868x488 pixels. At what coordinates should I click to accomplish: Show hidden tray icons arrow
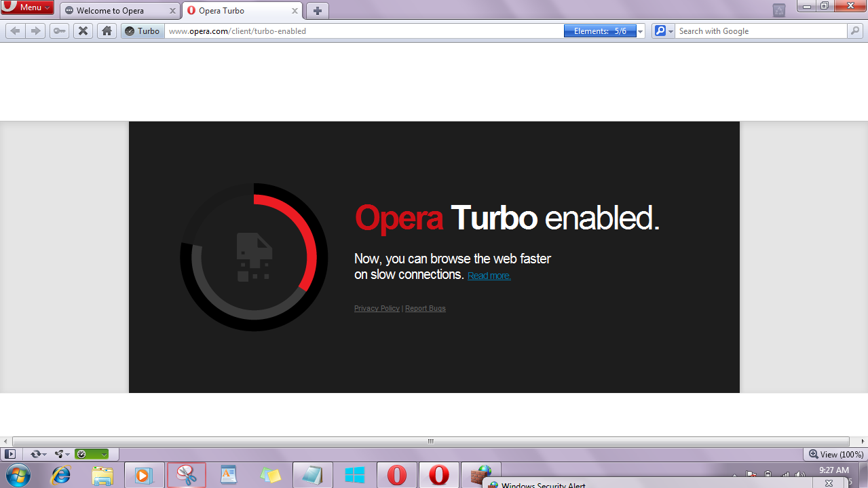click(x=736, y=475)
